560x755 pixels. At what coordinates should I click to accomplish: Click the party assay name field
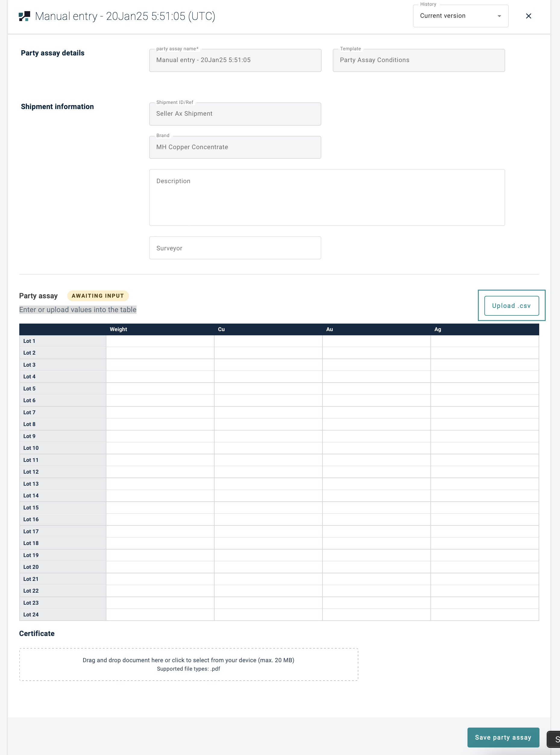coord(235,60)
